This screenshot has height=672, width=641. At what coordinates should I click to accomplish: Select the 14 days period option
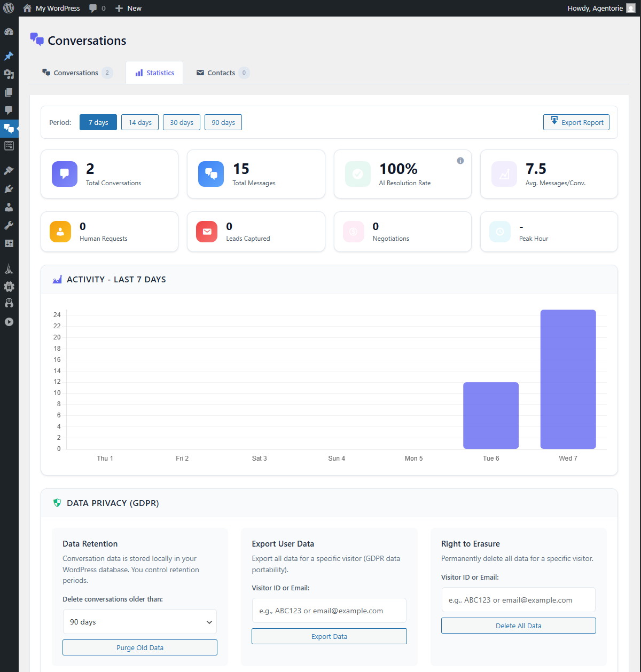pyautogui.click(x=139, y=122)
